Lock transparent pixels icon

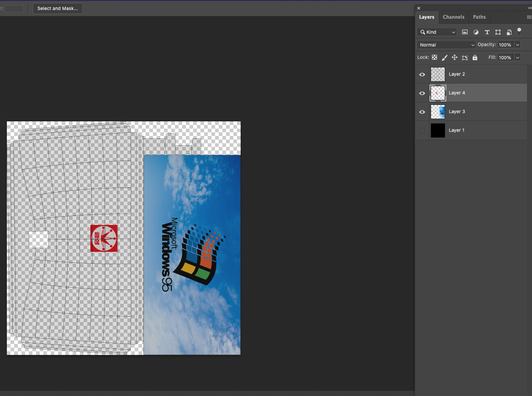434,57
